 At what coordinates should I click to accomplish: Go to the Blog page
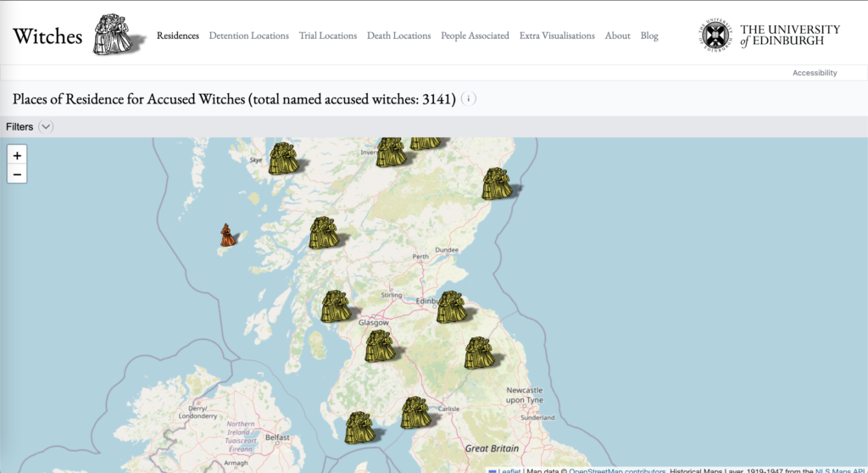pyautogui.click(x=649, y=36)
